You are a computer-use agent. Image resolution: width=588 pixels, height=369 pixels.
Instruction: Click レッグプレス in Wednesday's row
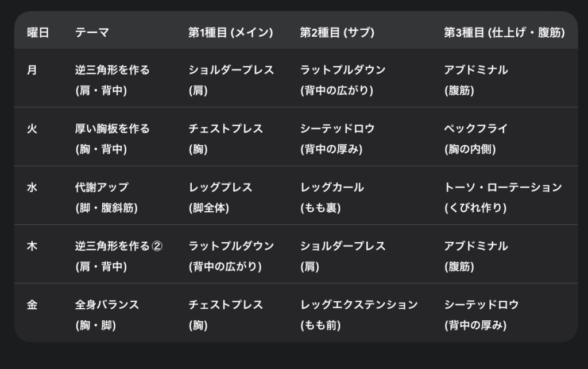coord(220,188)
